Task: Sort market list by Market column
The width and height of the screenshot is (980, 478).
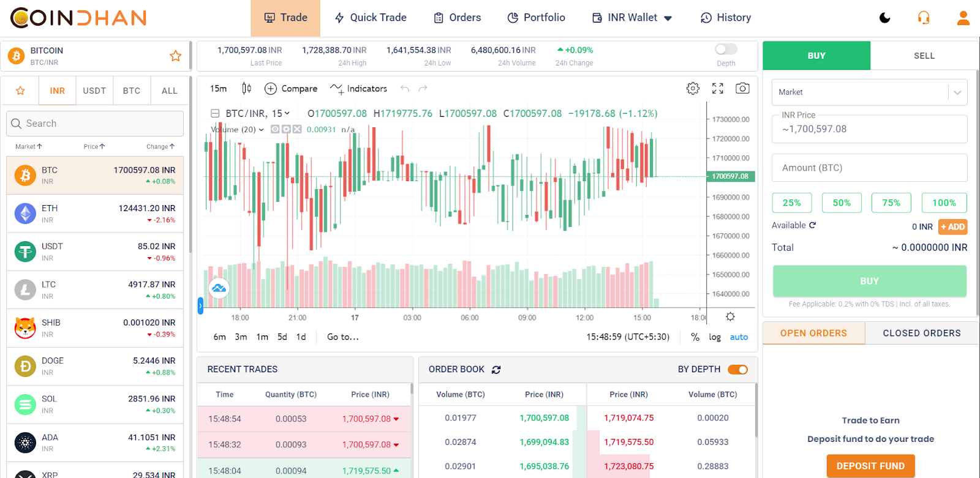Action: [x=29, y=147]
